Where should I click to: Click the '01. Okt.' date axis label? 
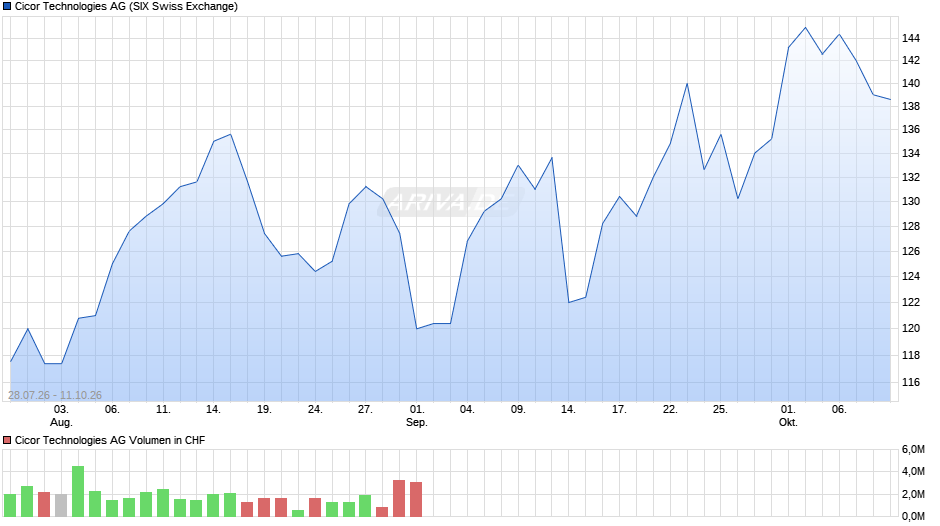(788, 416)
